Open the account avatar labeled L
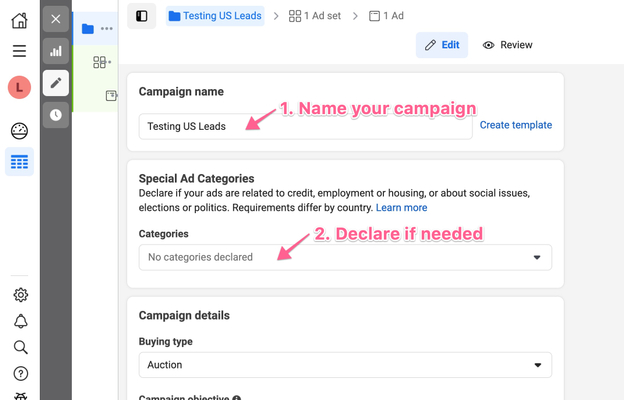Viewport: 624px width, 400px height. pyautogui.click(x=19, y=87)
